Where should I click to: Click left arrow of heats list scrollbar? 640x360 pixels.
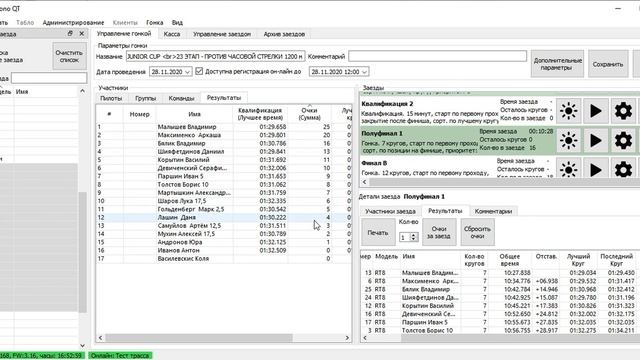tap(364, 182)
